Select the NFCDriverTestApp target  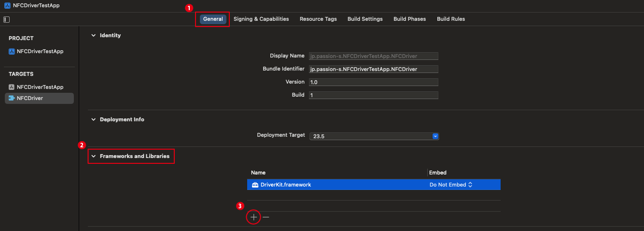[39, 87]
